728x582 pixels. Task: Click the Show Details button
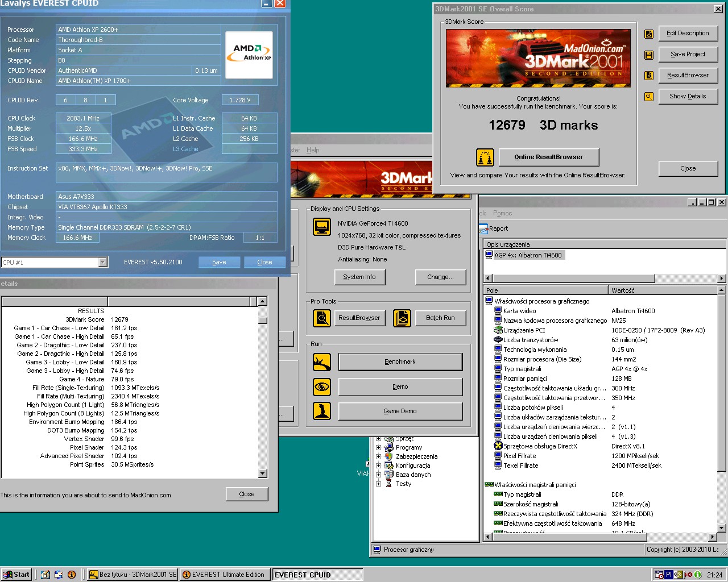tap(688, 97)
